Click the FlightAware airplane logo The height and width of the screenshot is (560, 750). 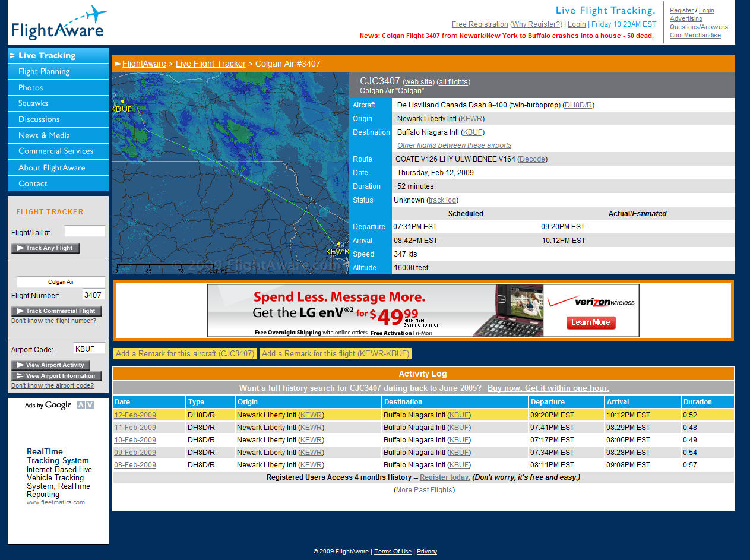pyautogui.click(x=58, y=23)
